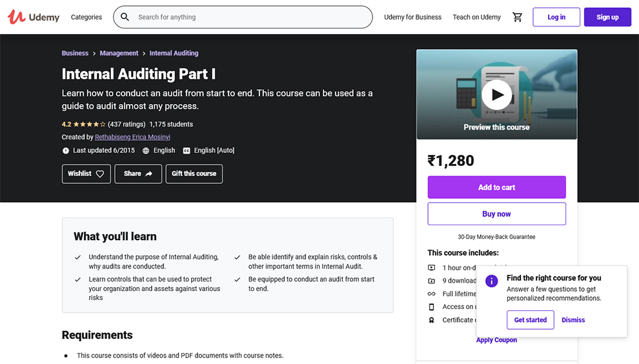
Task: Open Teach on Udemy link
Action: coord(476,17)
